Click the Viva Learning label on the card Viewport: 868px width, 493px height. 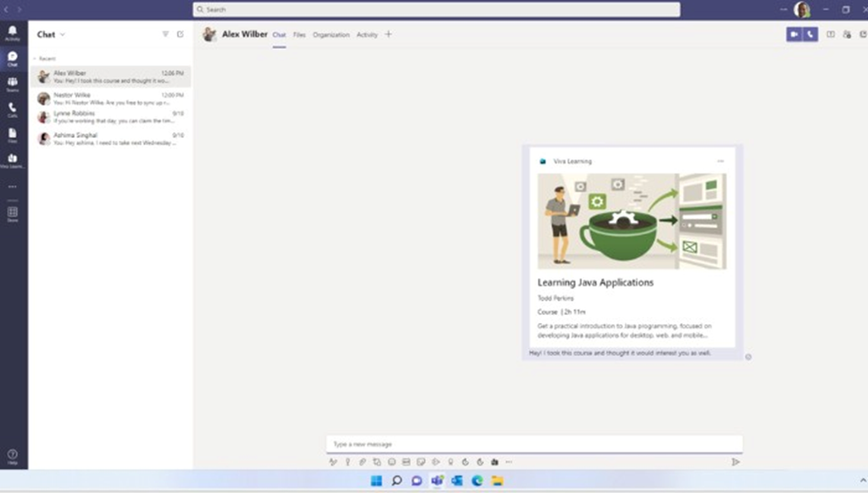click(x=572, y=162)
